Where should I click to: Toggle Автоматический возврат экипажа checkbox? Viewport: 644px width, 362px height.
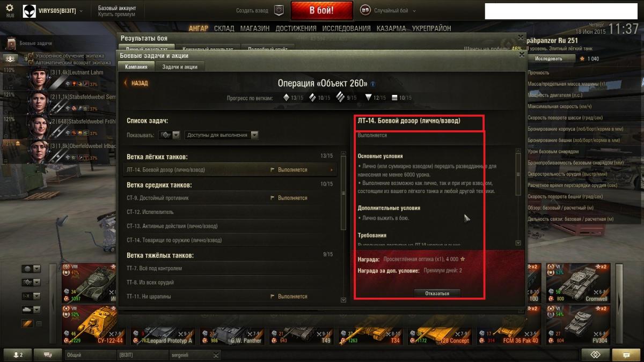tap(31, 62)
